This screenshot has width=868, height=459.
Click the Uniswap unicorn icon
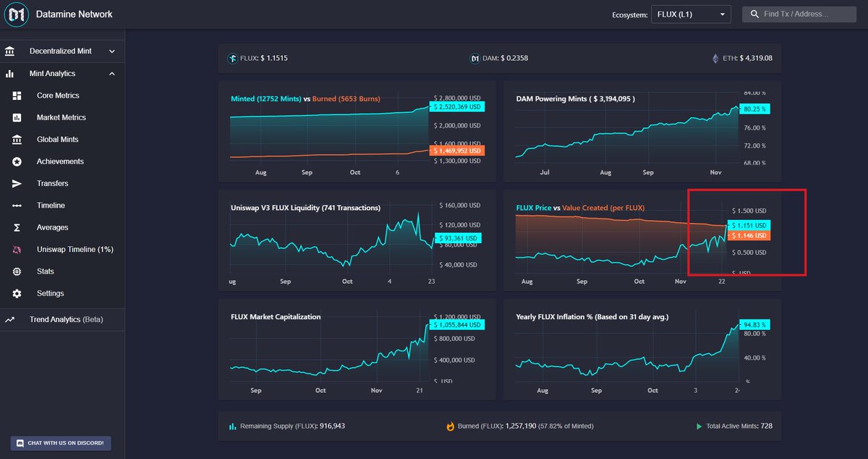pyautogui.click(x=17, y=250)
